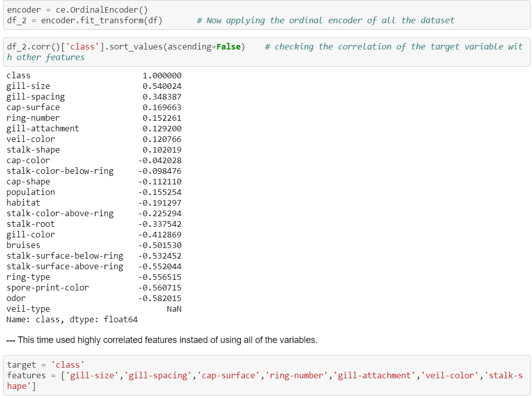Click the value -0.112110

coord(159,181)
